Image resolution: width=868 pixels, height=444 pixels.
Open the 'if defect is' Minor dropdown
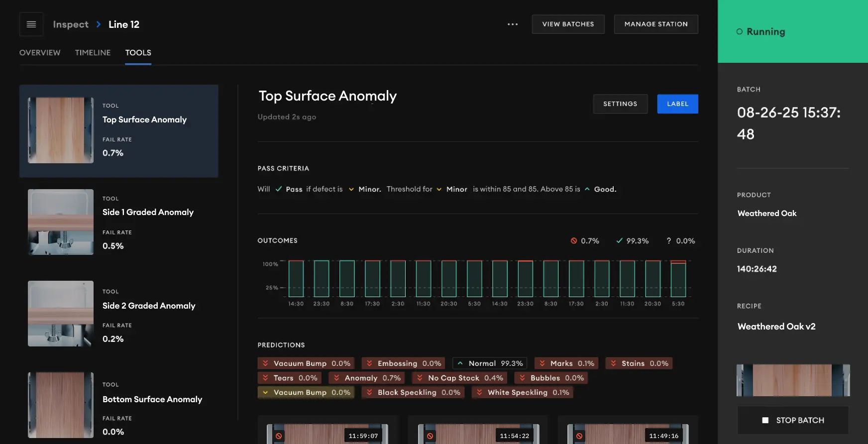(x=365, y=189)
